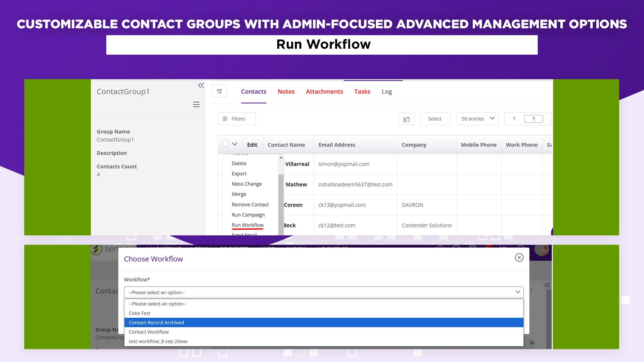Select Contact Workflow option
644x362 pixels.
(x=324, y=332)
